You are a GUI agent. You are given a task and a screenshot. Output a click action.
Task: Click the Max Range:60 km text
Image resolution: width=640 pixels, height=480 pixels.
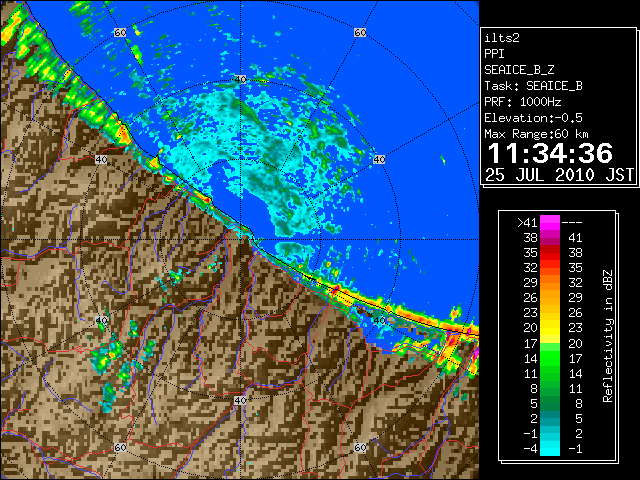pyautogui.click(x=537, y=134)
